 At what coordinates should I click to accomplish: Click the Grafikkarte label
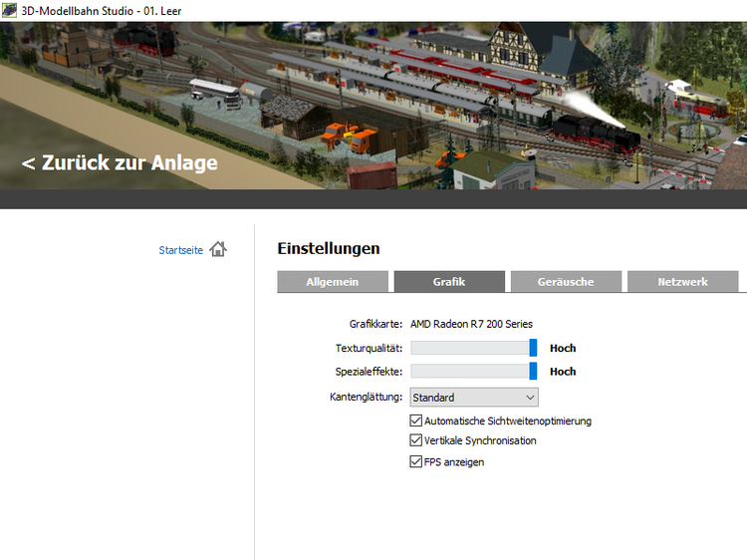[x=375, y=324]
